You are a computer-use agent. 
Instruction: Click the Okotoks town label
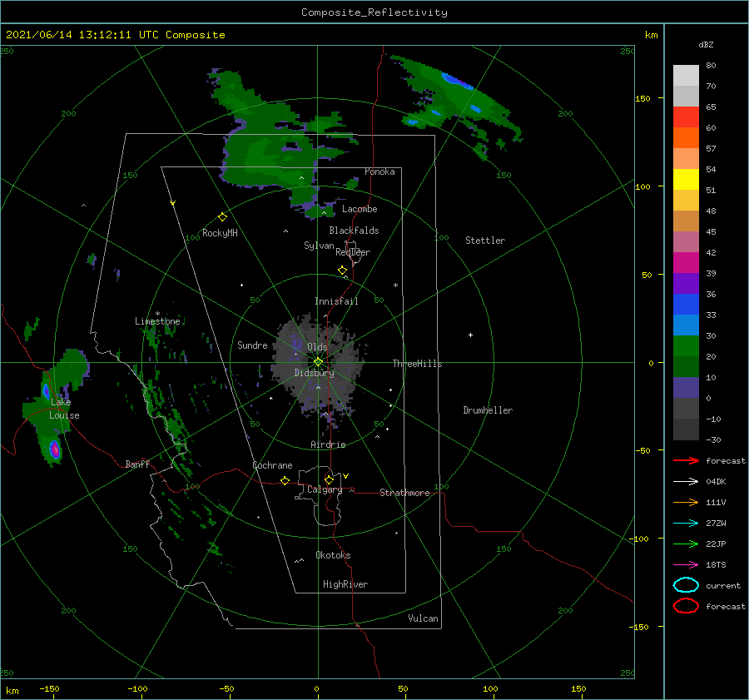tap(333, 555)
